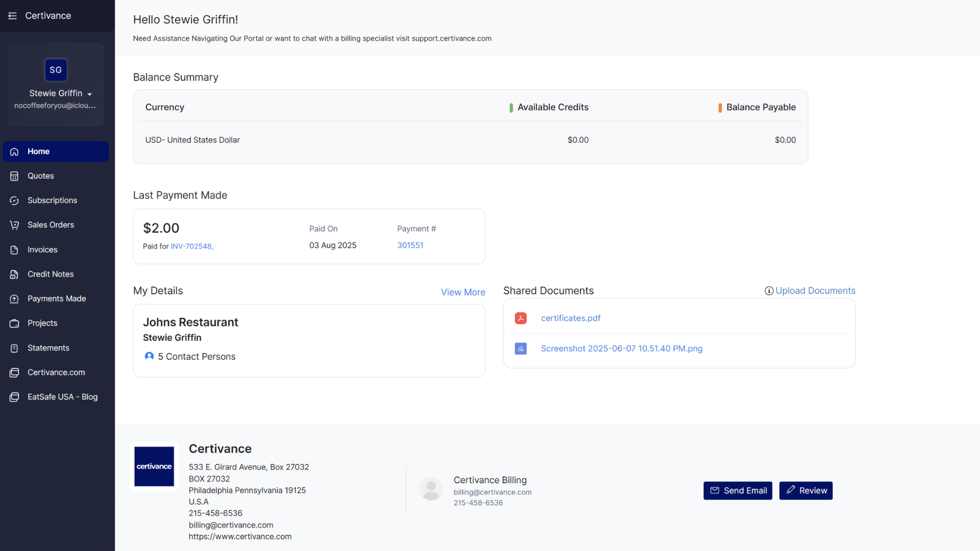Open Projects from the sidebar

click(x=42, y=323)
